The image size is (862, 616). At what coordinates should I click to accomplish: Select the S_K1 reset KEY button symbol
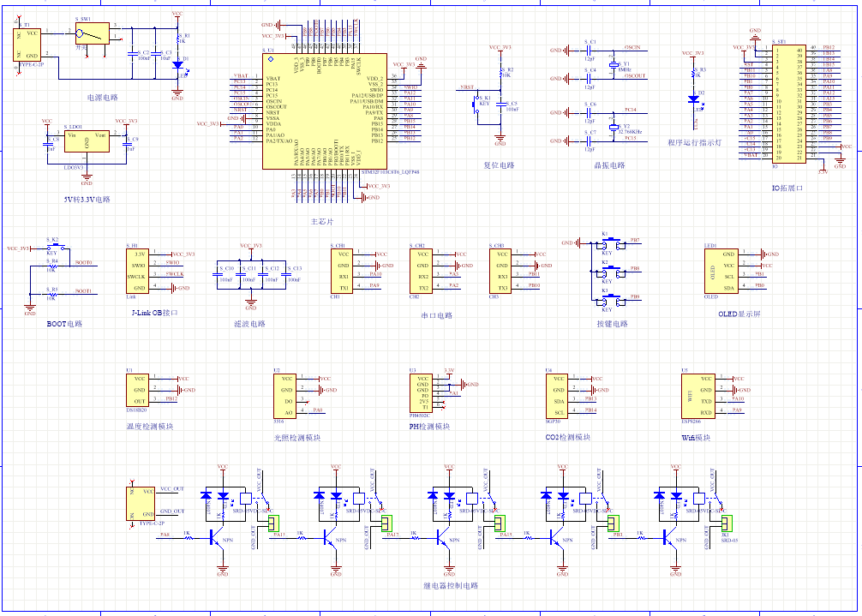(x=476, y=104)
